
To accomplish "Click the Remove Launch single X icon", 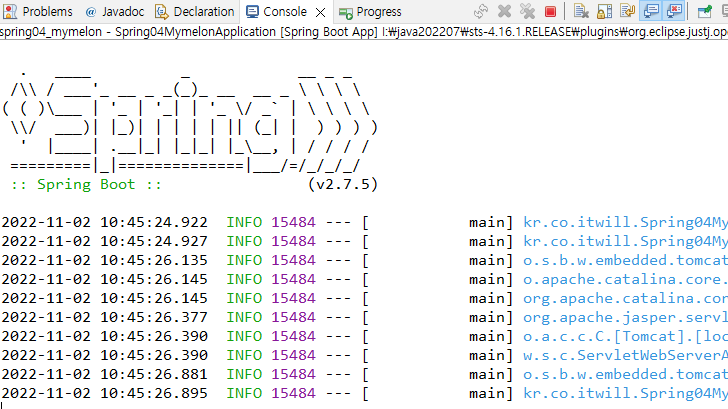I will (x=504, y=12).
